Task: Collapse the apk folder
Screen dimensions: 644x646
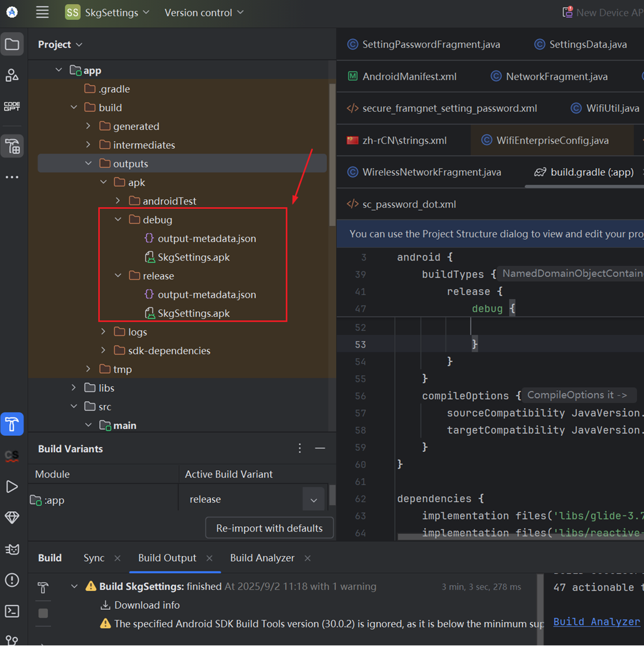Action: [x=104, y=182]
